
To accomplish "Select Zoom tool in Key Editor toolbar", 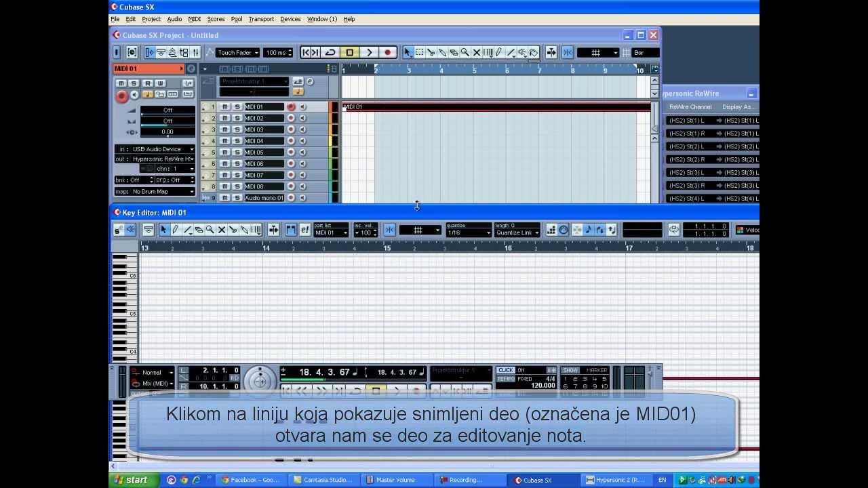I will (x=210, y=230).
